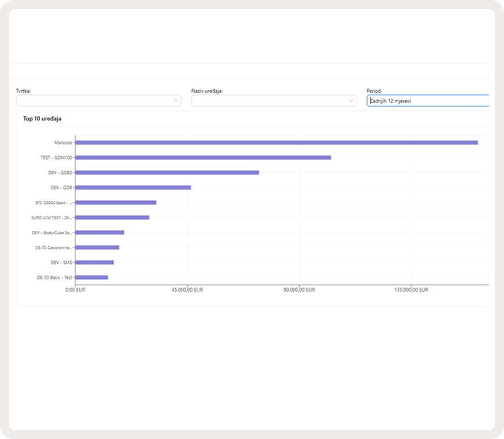This screenshot has height=439, width=504.
Task: Expand the Naziv uređaja dropdown chevron
Action: point(351,101)
